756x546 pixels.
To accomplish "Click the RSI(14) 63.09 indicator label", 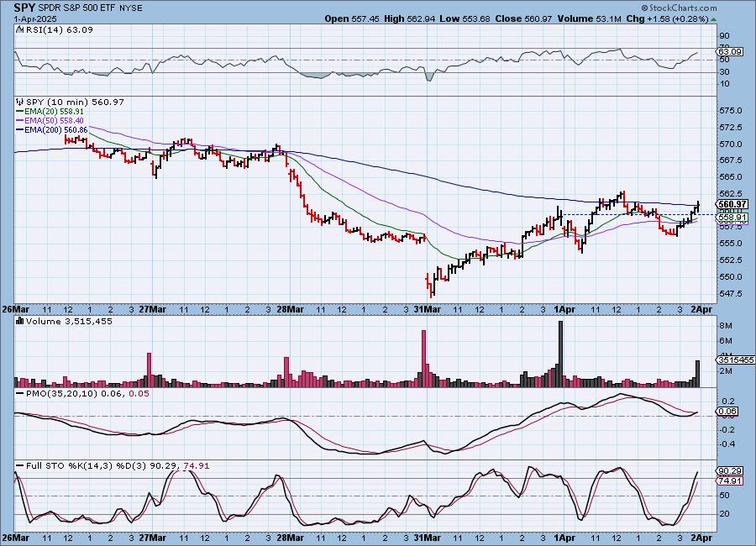I will tap(60, 29).
